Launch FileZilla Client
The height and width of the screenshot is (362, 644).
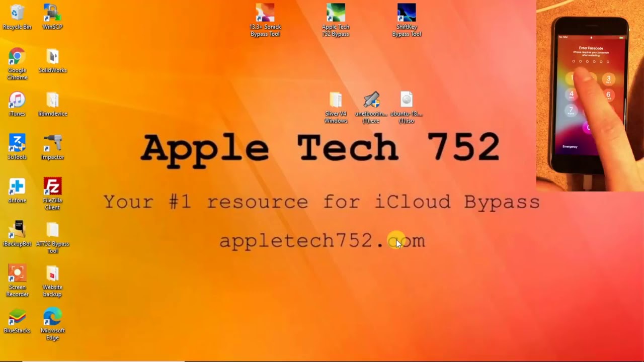52,194
